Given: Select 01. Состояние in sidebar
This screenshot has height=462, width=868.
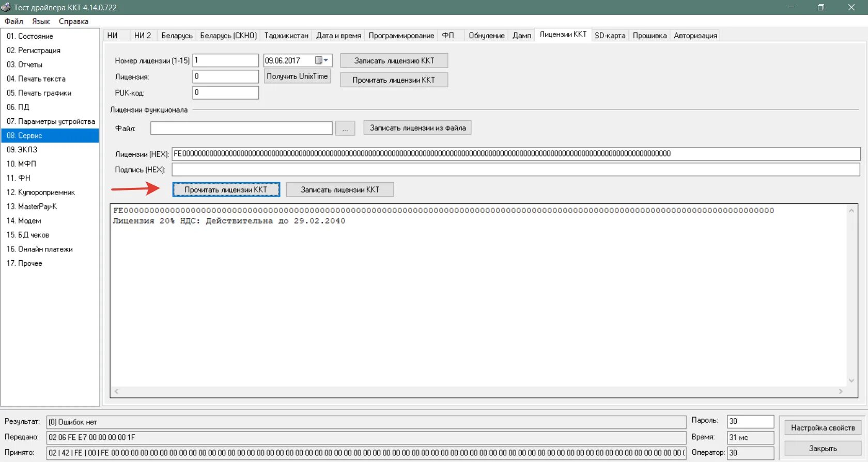Looking at the screenshot, I should tap(50, 36).
